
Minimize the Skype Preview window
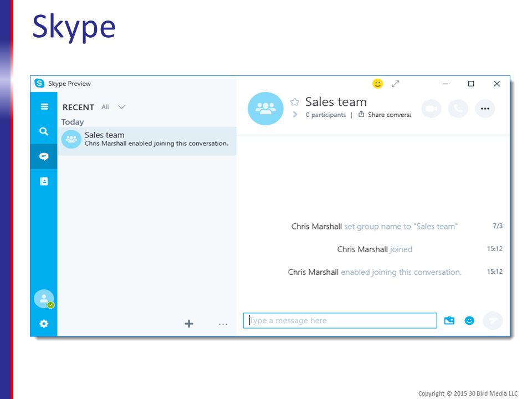click(x=446, y=84)
